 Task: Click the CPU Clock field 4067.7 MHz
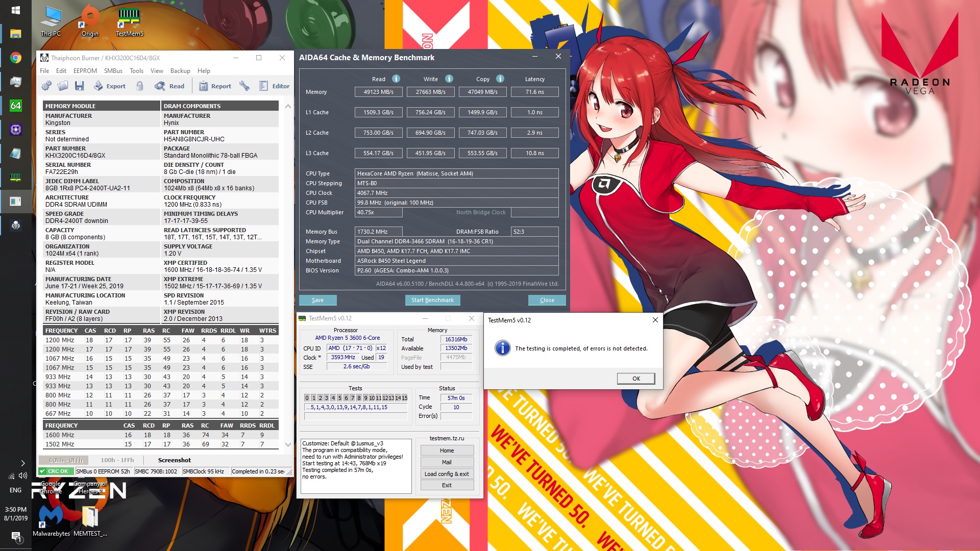(x=456, y=193)
